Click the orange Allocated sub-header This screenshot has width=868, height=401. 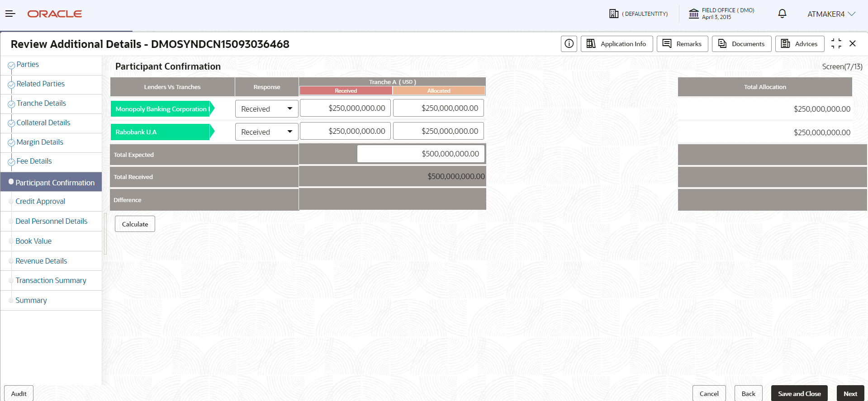pyautogui.click(x=439, y=91)
